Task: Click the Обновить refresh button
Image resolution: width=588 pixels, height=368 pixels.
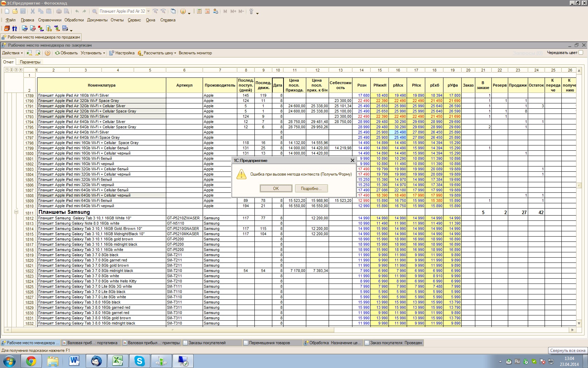Action: tap(66, 53)
